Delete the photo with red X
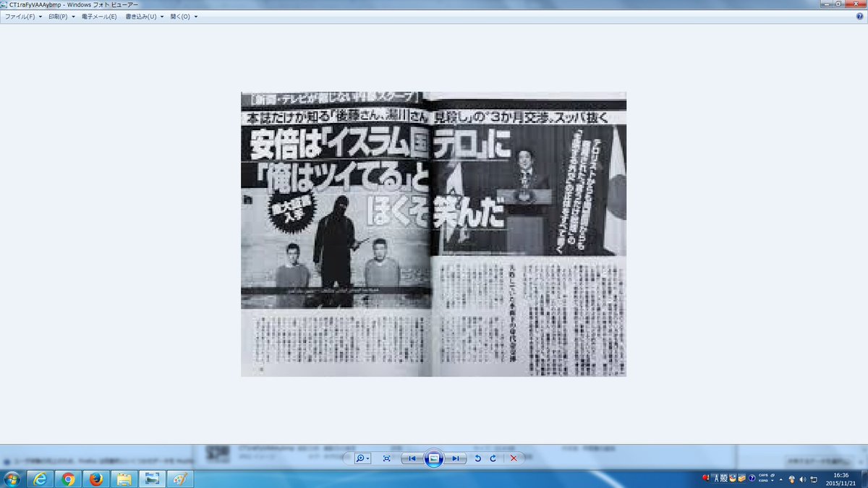Viewport: 868px width, 488px height. point(514,458)
